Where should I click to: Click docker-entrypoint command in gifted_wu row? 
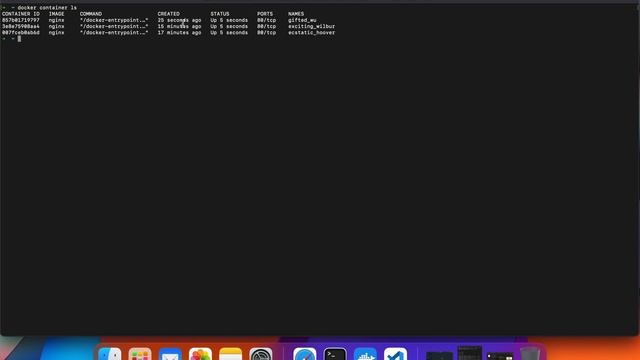114,20
